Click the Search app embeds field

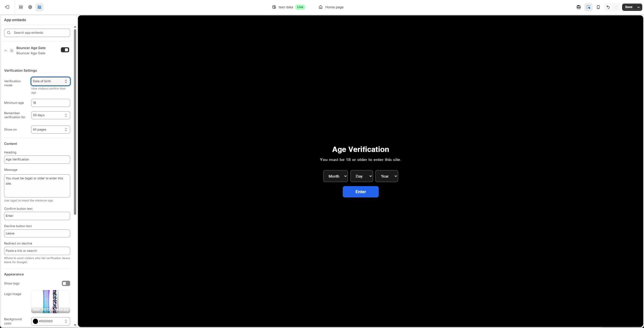pos(37,33)
